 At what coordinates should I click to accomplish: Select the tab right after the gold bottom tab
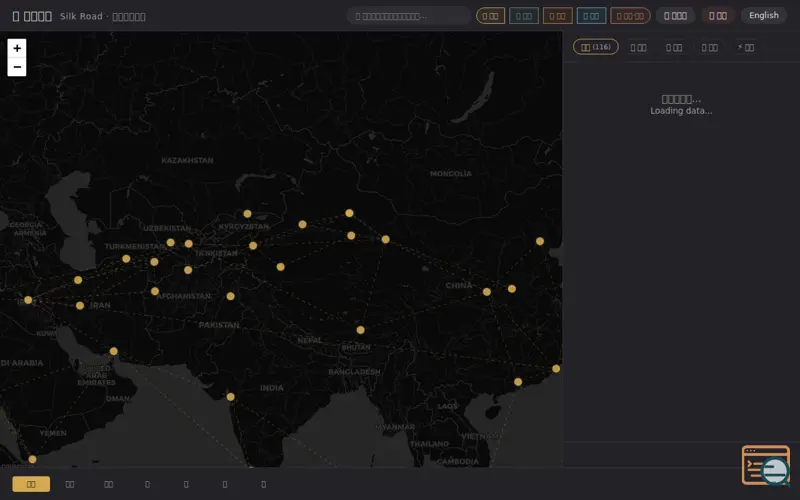pyautogui.click(x=70, y=484)
